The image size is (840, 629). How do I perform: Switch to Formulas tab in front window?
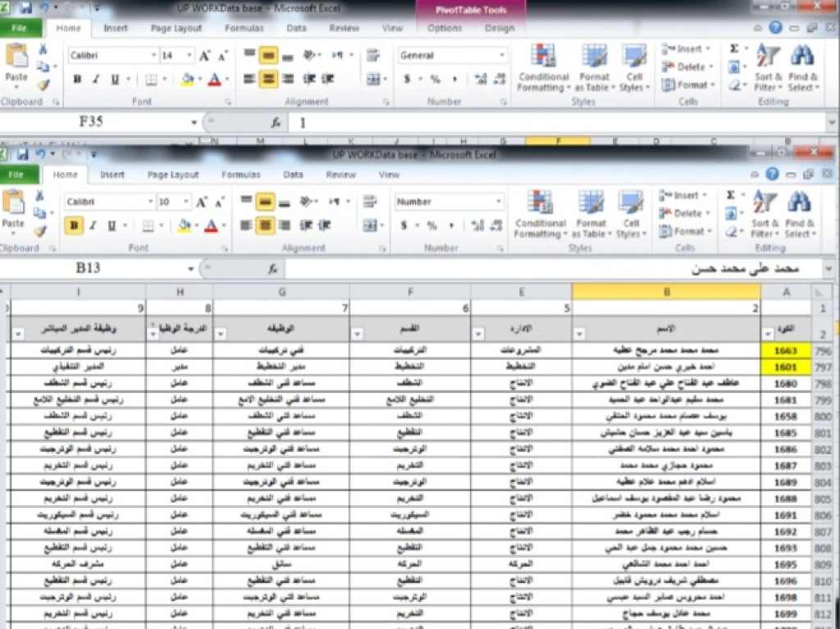pos(240,175)
